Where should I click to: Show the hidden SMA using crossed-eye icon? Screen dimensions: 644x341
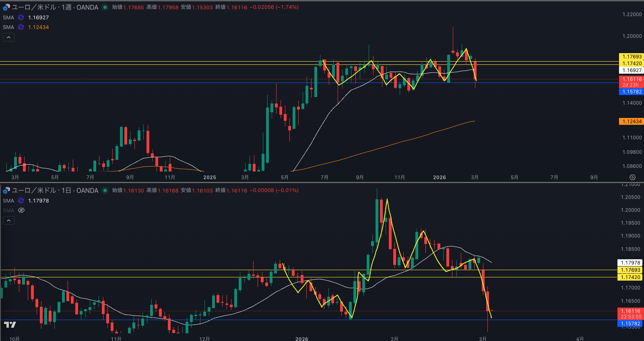coord(21,211)
